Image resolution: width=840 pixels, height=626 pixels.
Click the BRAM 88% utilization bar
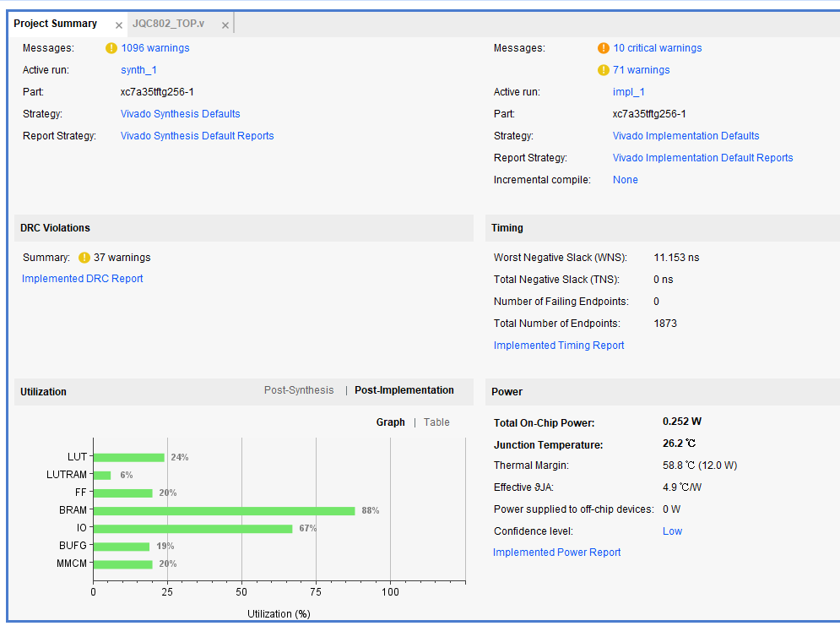(224, 510)
